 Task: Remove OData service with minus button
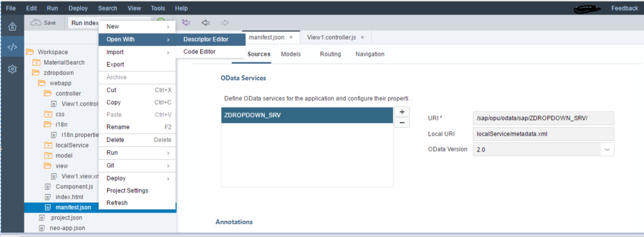[402, 123]
